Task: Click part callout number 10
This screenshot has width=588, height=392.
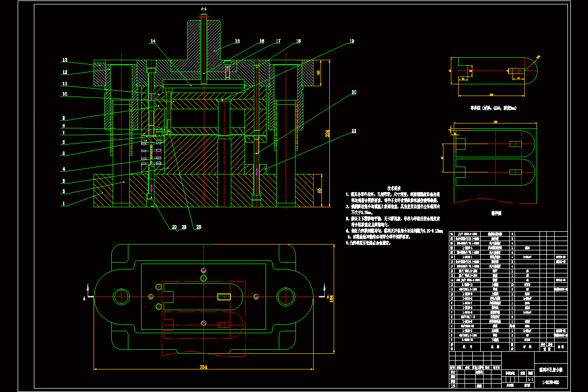Action: click(x=65, y=94)
